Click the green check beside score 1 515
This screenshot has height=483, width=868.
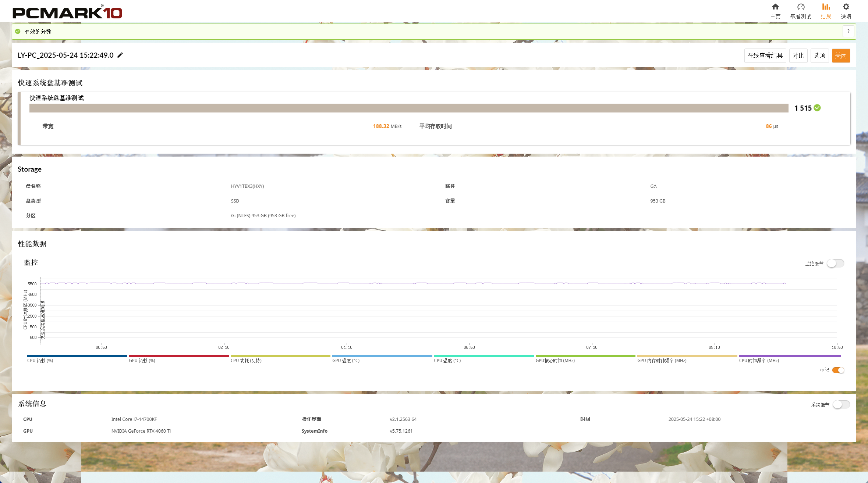point(817,108)
